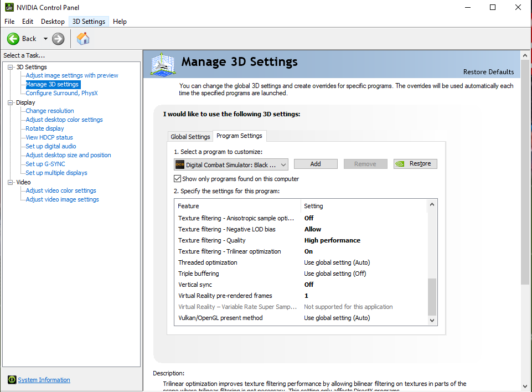The width and height of the screenshot is (532, 392).
Task: Click Restore Defaults link
Action: 489,72
